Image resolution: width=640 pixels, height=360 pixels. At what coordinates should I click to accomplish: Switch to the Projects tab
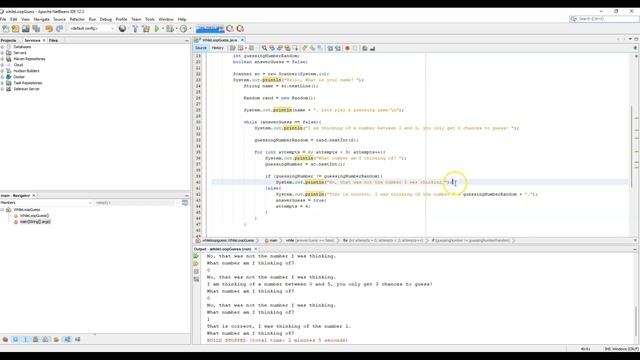coord(9,40)
